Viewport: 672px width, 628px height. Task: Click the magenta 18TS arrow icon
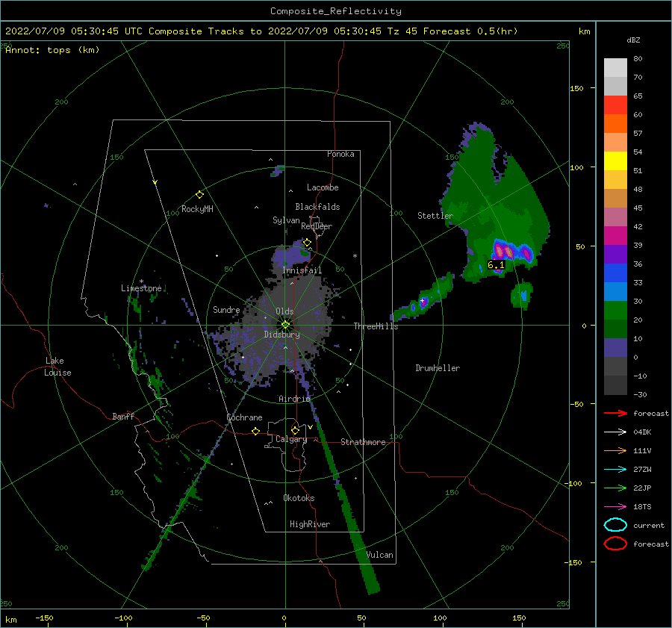click(x=615, y=507)
